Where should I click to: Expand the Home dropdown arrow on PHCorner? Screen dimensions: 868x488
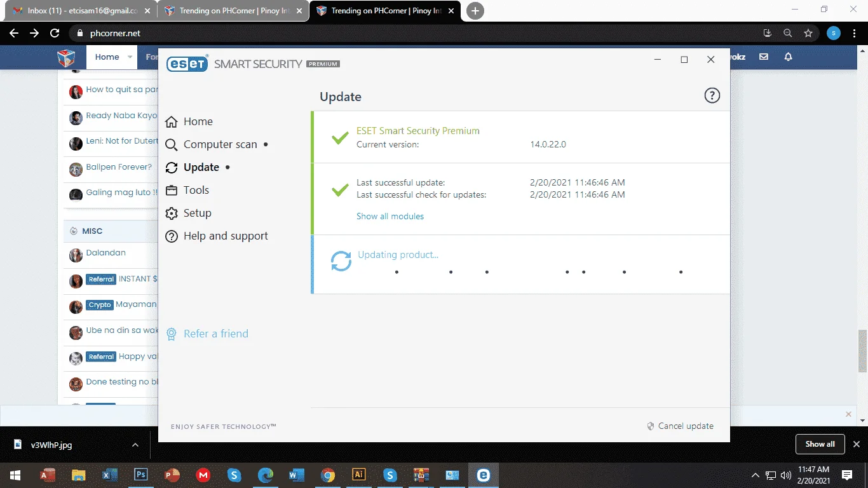pos(130,57)
